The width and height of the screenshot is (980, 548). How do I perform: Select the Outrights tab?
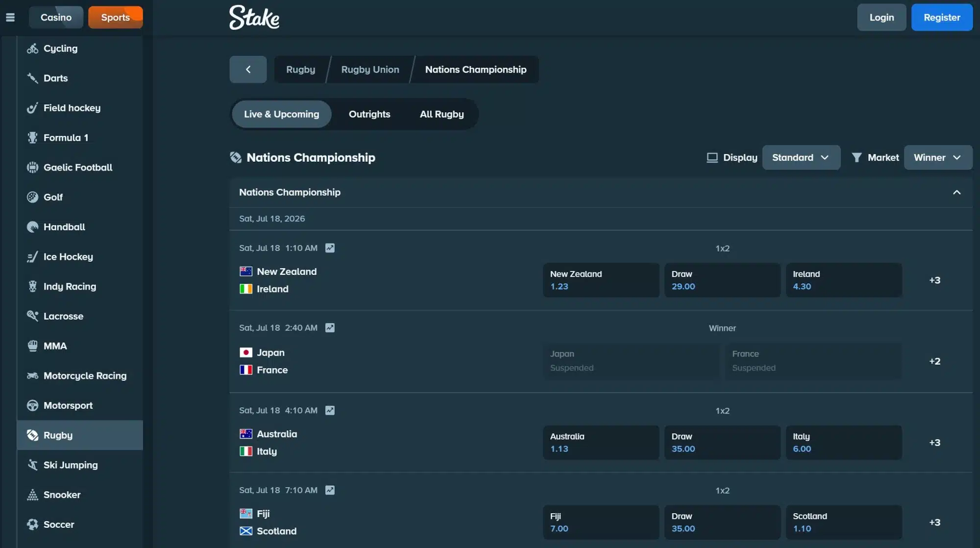coord(369,114)
